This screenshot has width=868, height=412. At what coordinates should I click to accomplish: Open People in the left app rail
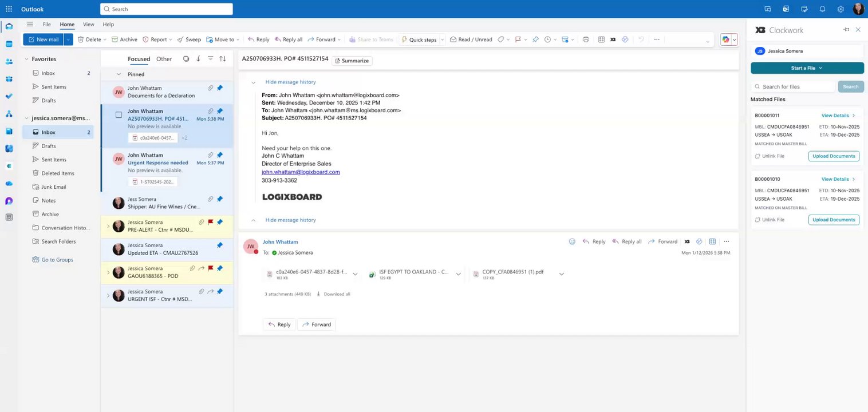click(9, 61)
